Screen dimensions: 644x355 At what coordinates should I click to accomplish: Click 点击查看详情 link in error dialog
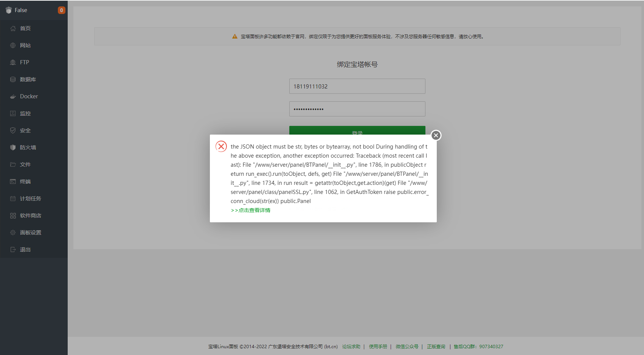[x=251, y=210]
